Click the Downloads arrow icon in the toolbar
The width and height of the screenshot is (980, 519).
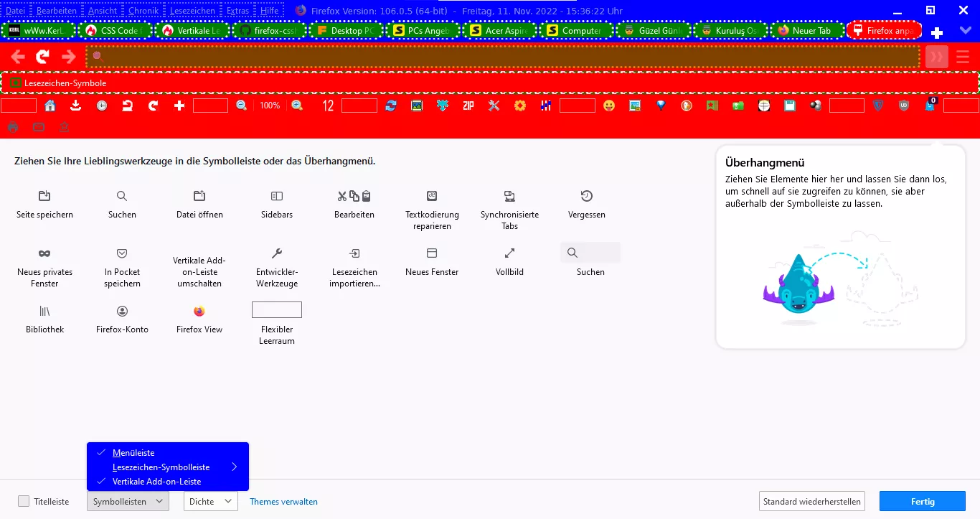click(x=76, y=106)
